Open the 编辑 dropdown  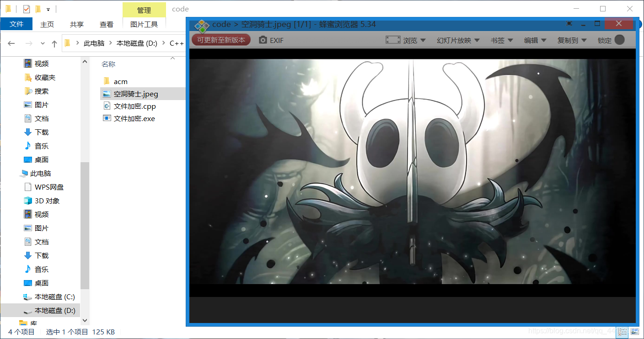pos(535,40)
